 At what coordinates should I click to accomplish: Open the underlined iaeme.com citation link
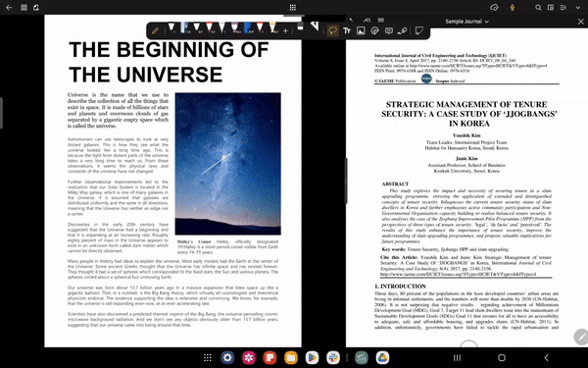click(458, 275)
